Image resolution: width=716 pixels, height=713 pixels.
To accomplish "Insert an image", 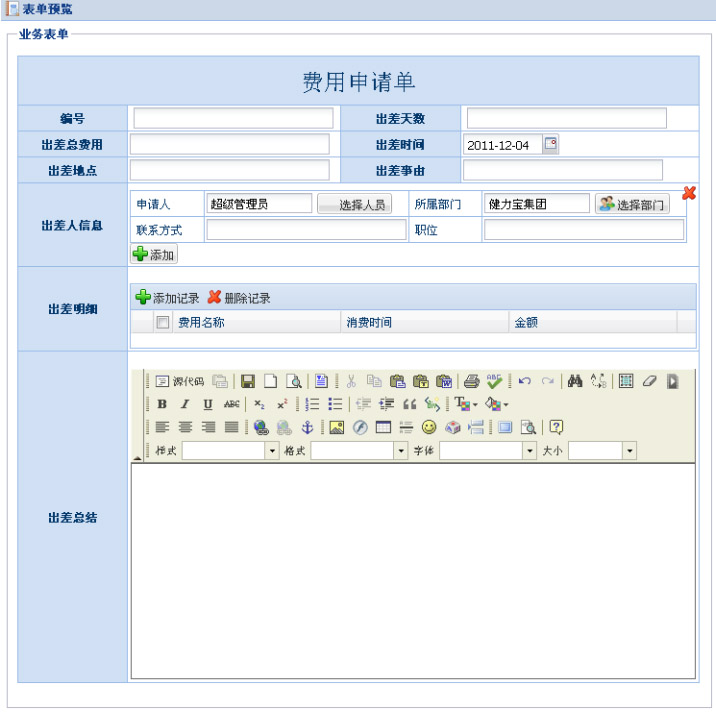I will (x=337, y=428).
